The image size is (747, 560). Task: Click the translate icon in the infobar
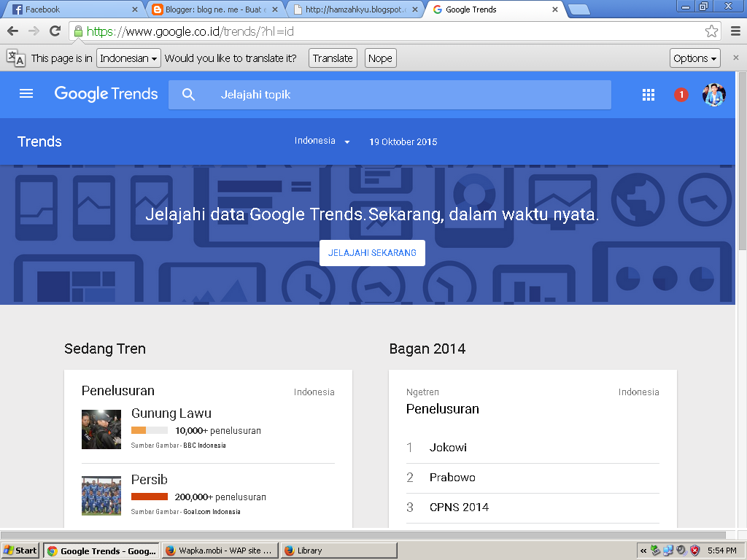(16, 58)
